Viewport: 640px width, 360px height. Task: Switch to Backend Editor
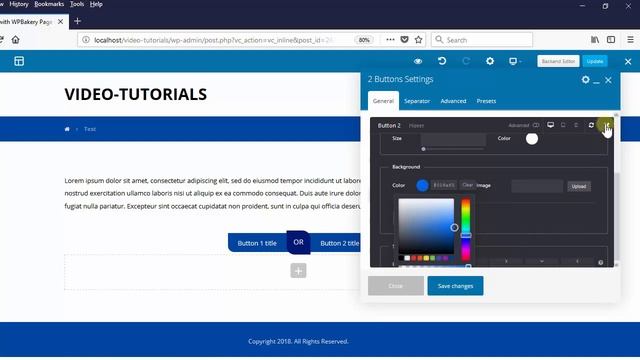558,61
